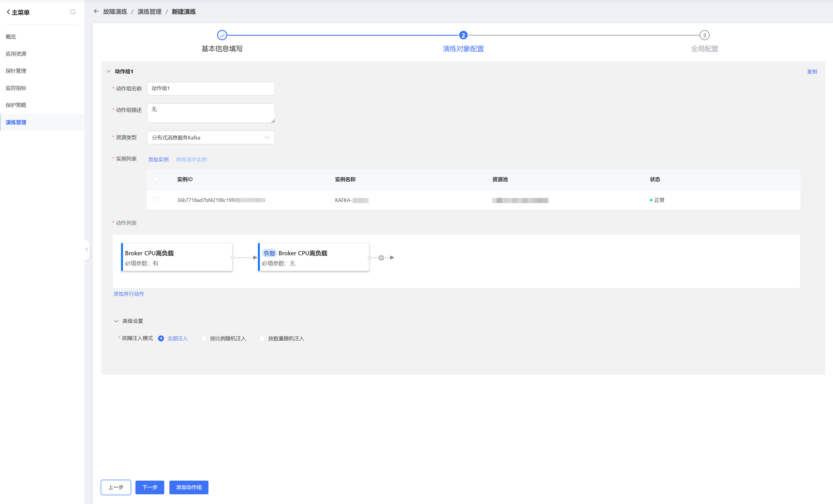
Task: Click the search icon in sidebar
Action: 73,12
